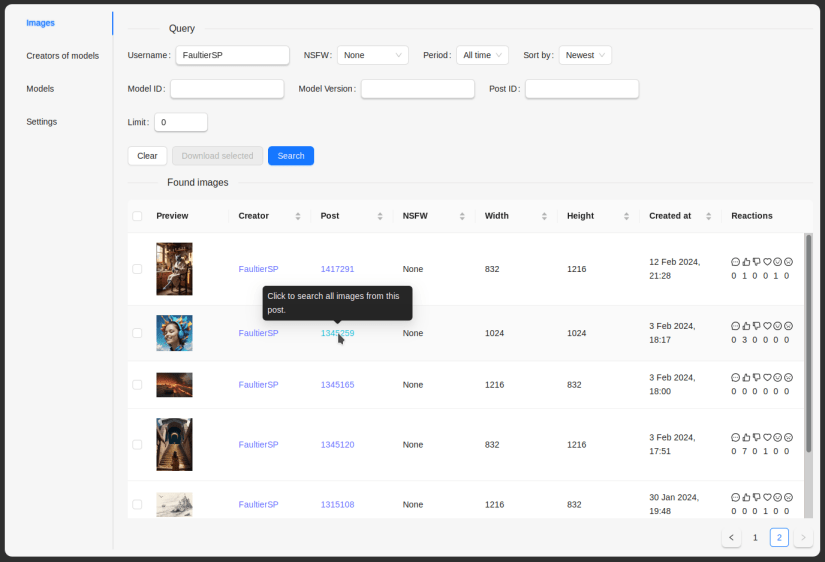The image size is (825, 562).
Task: Click the Clear button
Action: tap(147, 156)
